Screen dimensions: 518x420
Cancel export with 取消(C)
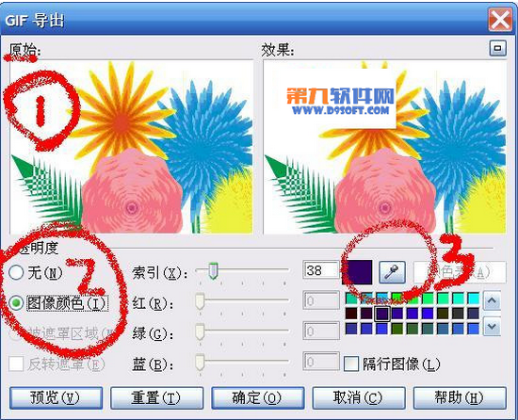pos(359,398)
